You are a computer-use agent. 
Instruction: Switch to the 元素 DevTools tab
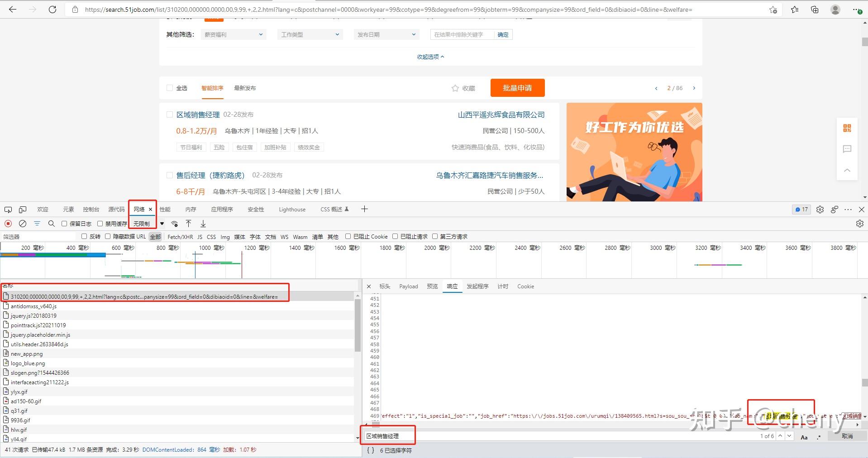(68, 209)
